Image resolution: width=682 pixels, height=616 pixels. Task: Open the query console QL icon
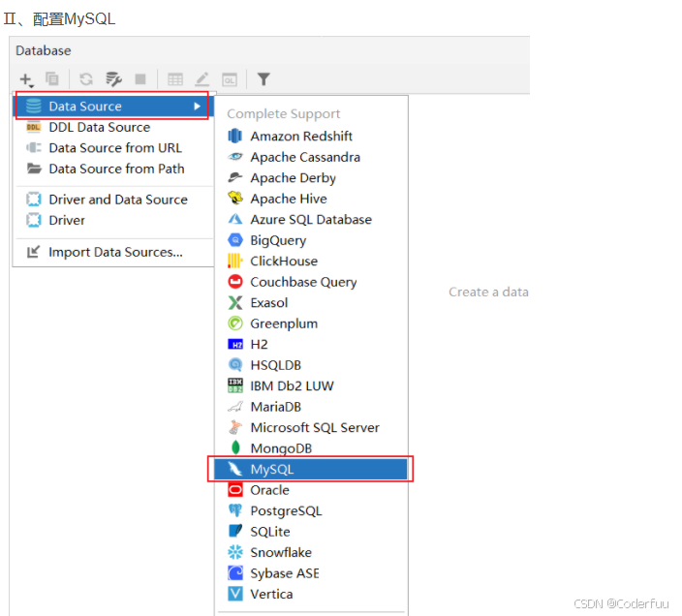(230, 79)
